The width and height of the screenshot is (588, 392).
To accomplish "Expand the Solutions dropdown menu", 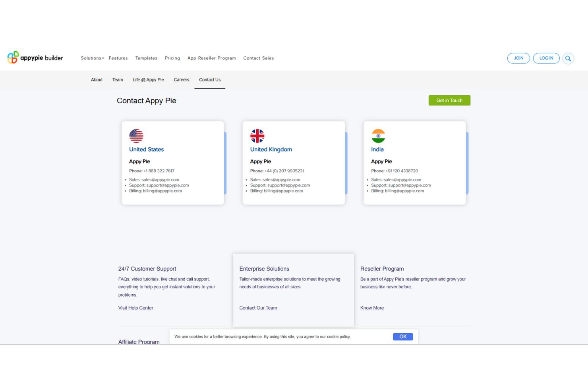I will [x=92, y=58].
